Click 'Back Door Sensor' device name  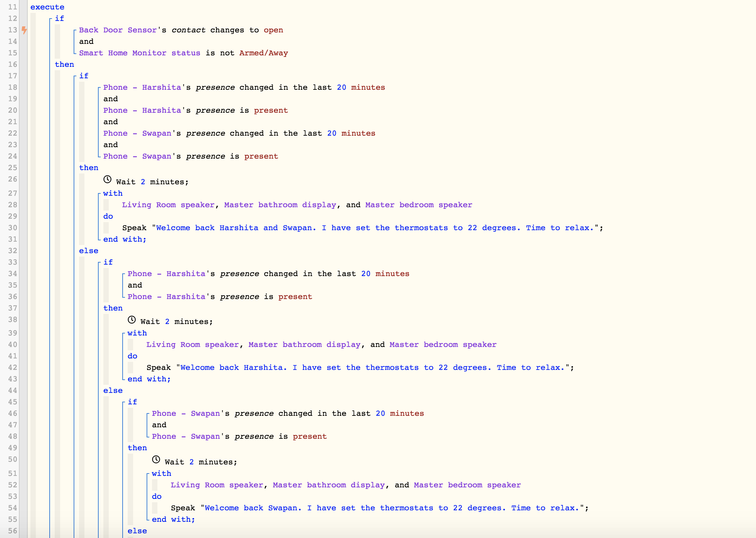pos(118,30)
